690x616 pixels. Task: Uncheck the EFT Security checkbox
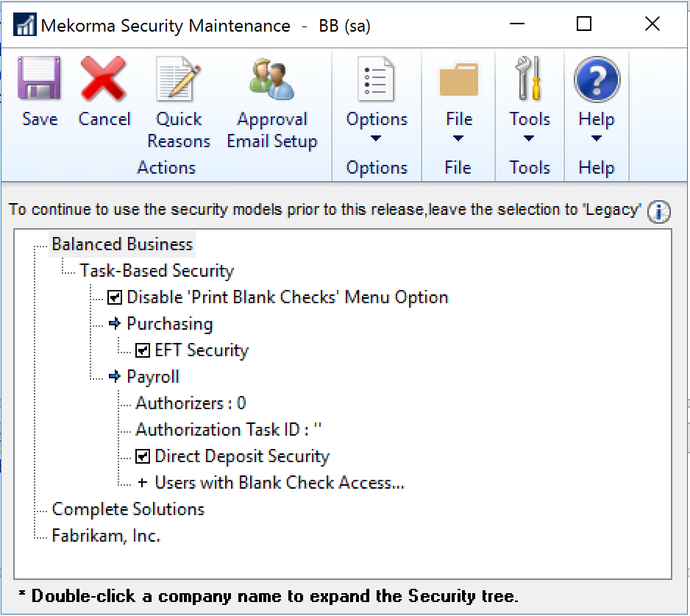click(143, 351)
